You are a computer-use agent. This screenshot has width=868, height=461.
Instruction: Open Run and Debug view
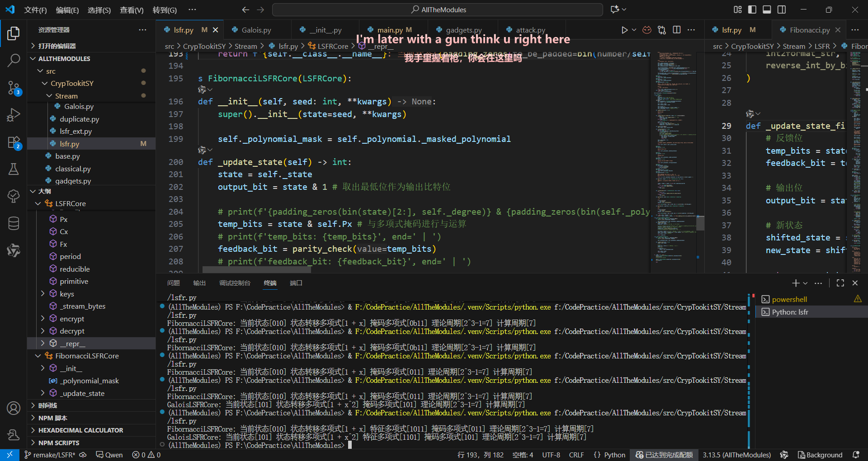[x=14, y=115]
